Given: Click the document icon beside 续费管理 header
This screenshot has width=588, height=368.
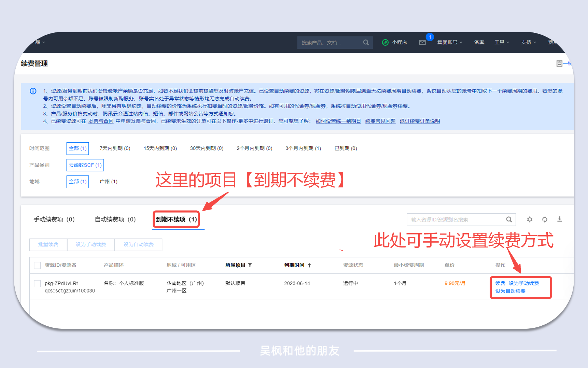Looking at the screenshot, I should point(559,63).
